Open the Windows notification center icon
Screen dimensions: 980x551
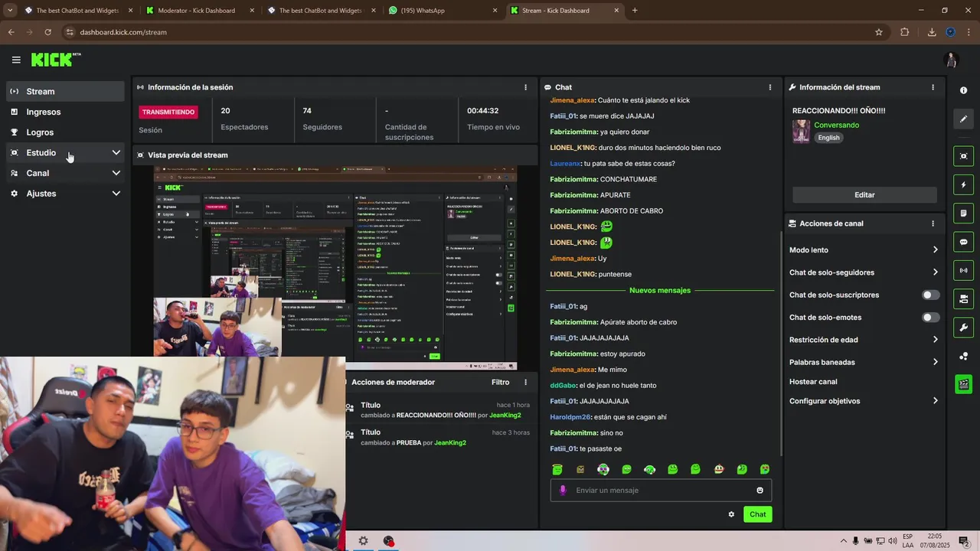point(964,541)
